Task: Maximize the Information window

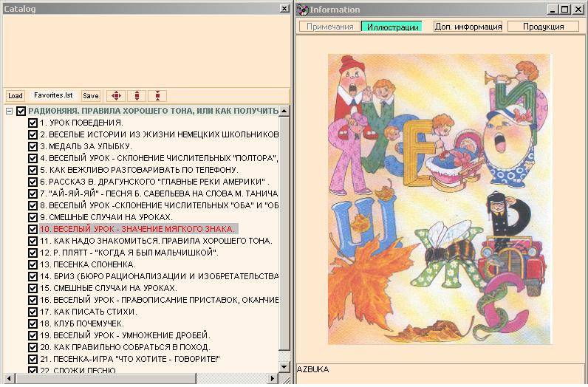Action: pos(565,10)
